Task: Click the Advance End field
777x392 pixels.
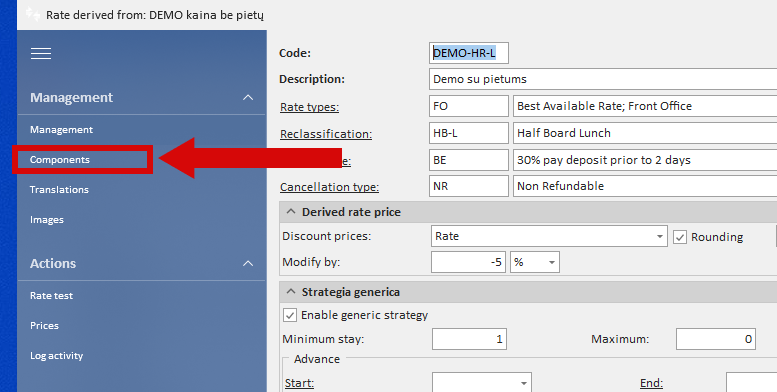Action: 751,382
